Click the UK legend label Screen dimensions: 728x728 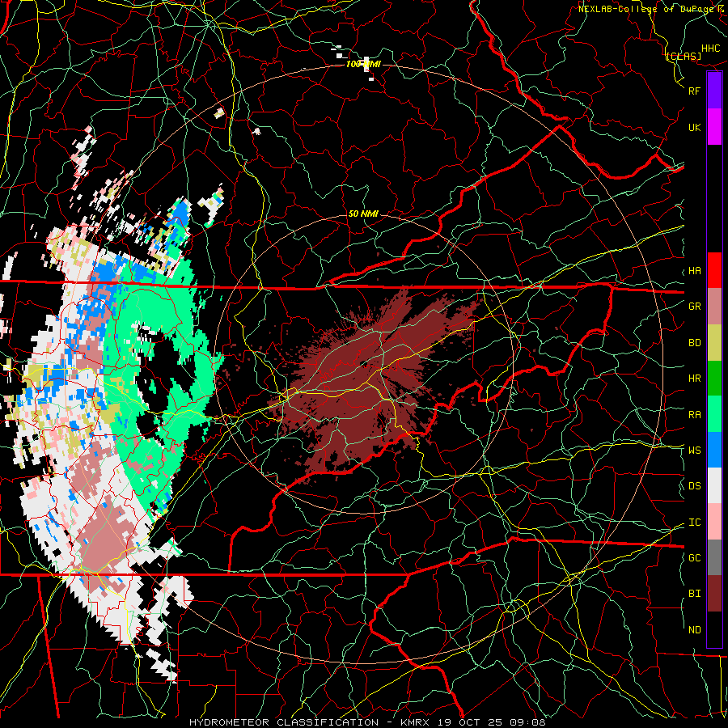tap(695, 127)
